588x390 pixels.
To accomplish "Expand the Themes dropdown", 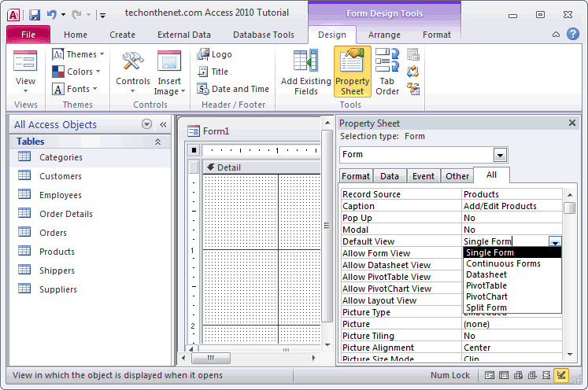I will (78, 54).
